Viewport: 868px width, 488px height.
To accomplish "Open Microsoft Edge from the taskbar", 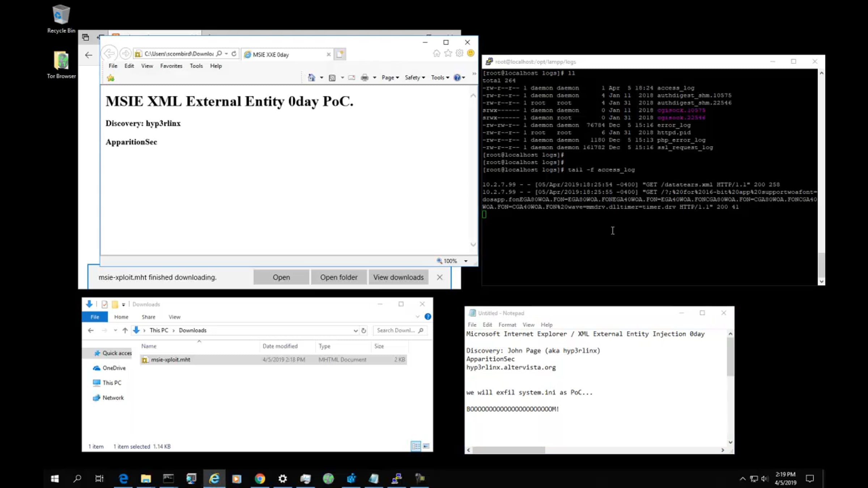I will 123,479.
